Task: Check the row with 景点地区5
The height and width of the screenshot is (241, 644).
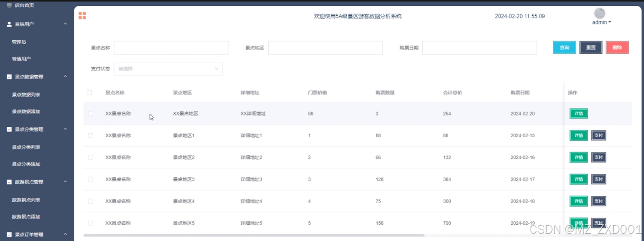Action: [x=91, y=223]
